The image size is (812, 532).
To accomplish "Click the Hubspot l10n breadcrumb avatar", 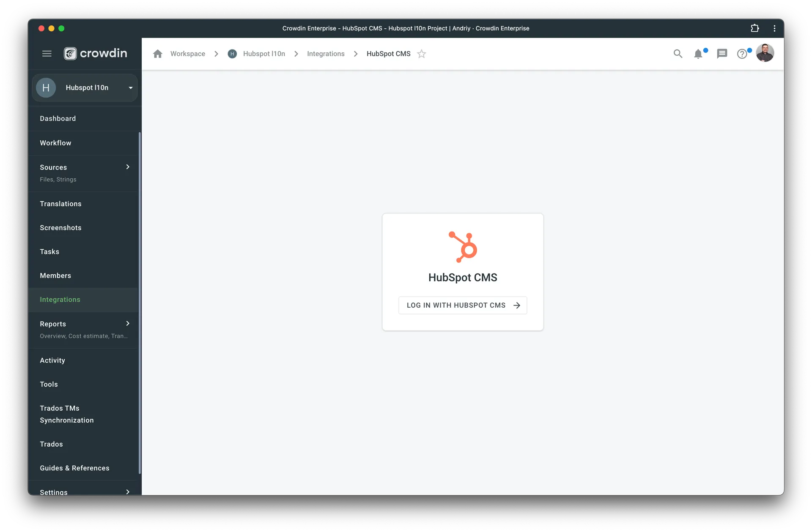I will pos(232,54).
